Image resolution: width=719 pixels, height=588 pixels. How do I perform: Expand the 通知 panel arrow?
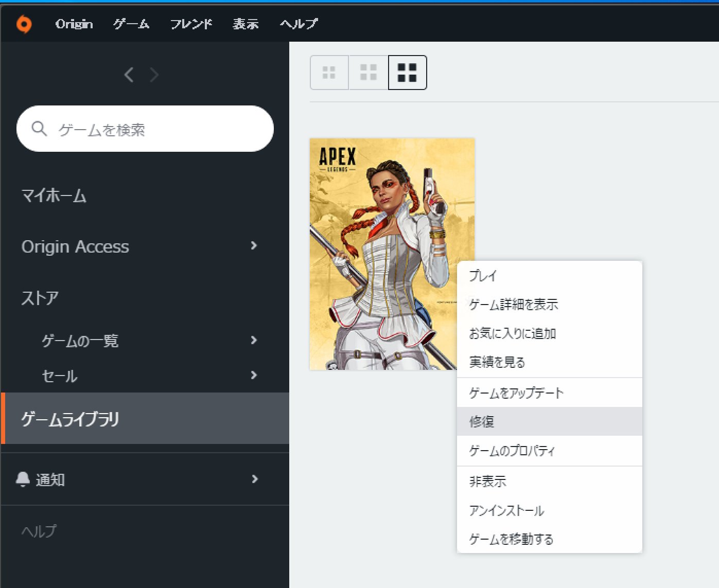(254, 479)
